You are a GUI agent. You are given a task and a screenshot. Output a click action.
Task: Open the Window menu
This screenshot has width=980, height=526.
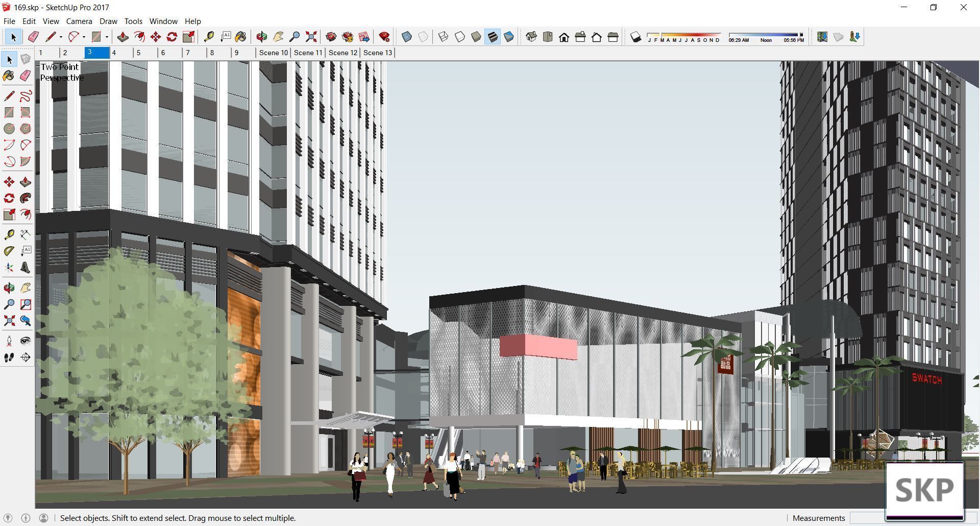coord(163,21)
